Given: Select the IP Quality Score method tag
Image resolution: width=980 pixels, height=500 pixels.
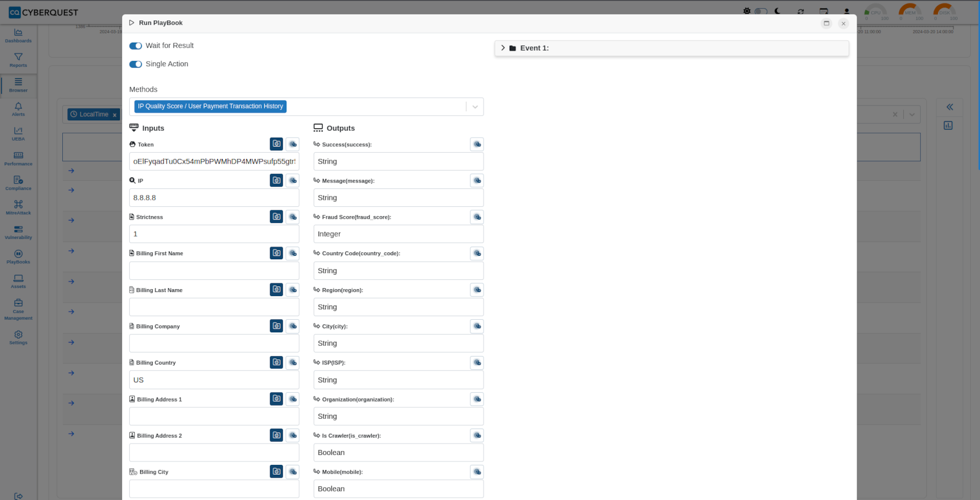Looking at the screenshot, I should tap(210, 106).
